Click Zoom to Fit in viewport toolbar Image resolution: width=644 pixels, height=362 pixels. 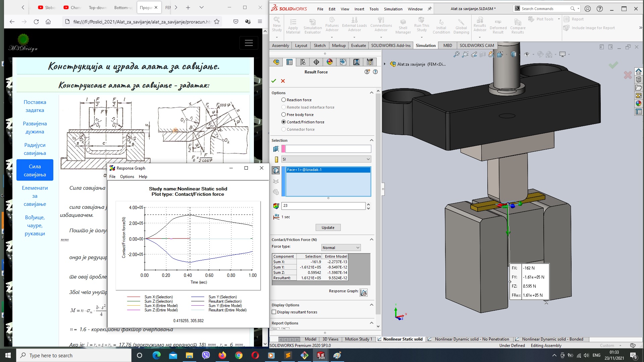[457, 54]
